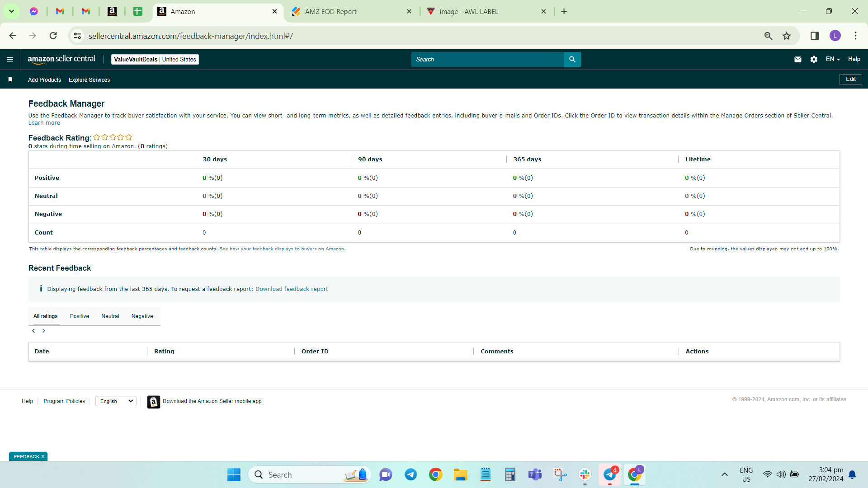Open the Chrome three-dot menu
Viewport: 868px width, 488px height.
pyautogui.click(x=855, y=36)
